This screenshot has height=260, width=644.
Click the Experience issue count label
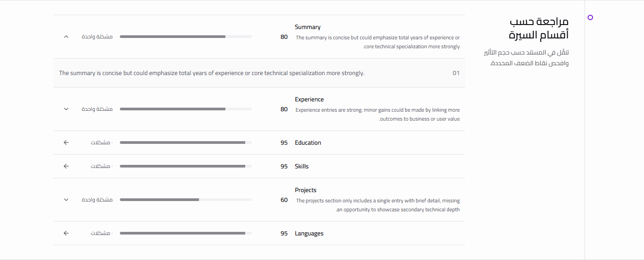pos(97,109)
